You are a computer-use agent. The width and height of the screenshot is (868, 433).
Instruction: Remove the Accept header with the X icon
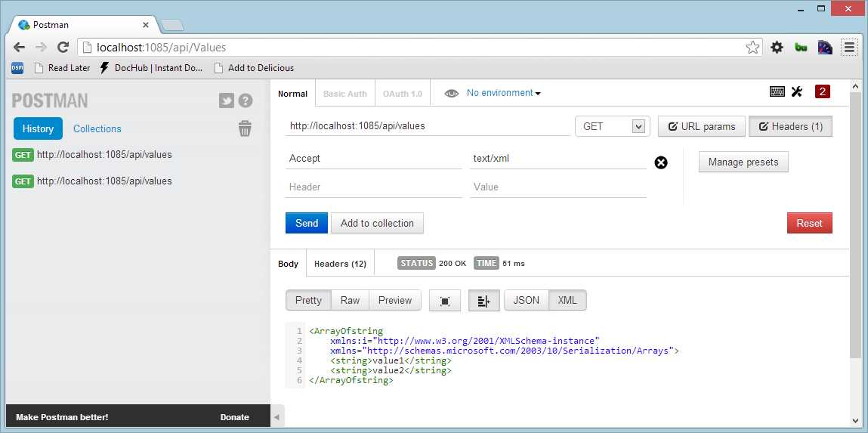pyautogui.click(x=661, y=162)
